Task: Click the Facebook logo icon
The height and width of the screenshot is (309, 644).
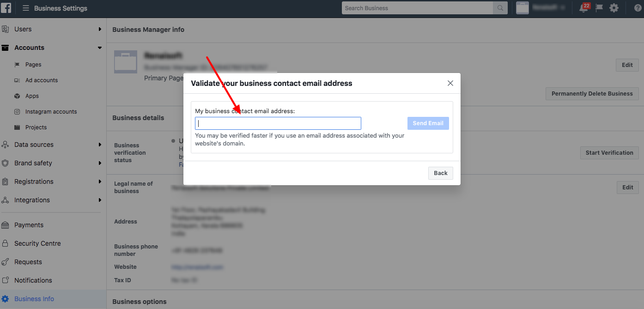Action: [x=6, y=8]
